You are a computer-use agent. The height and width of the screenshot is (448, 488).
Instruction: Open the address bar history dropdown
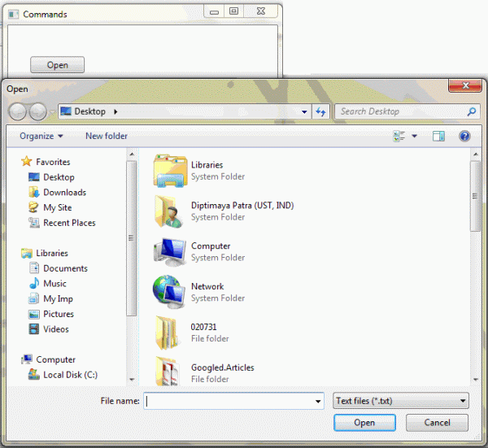click(304, 111)
